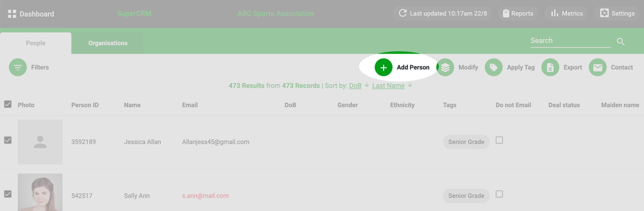Open the Reports button

[x=519, y=13]
